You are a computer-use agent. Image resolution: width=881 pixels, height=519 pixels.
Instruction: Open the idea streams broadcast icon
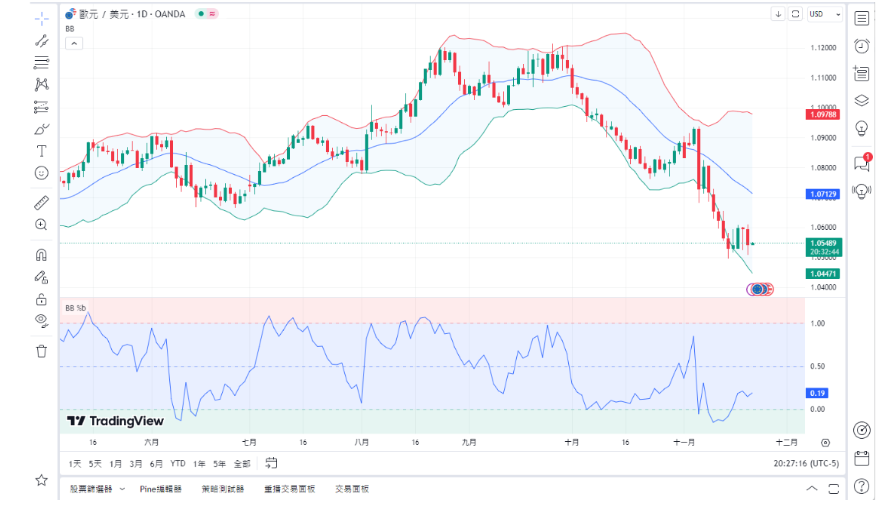coord(861,191)
